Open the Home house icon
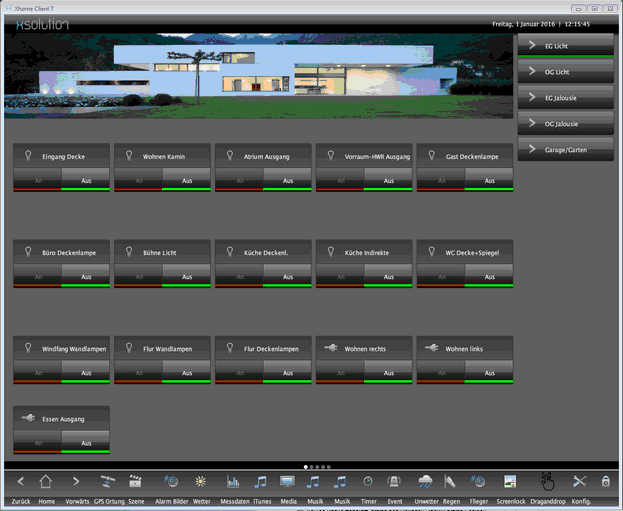 click(46, 482)
